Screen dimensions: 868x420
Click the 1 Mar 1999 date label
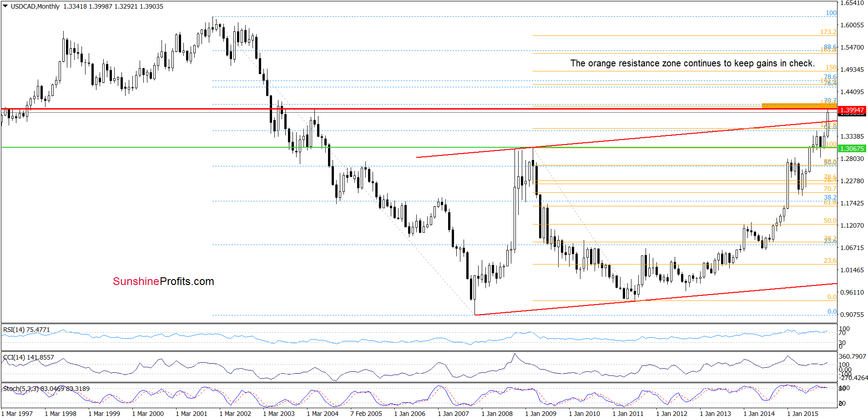pyautogui.click(x=104, y=414)
